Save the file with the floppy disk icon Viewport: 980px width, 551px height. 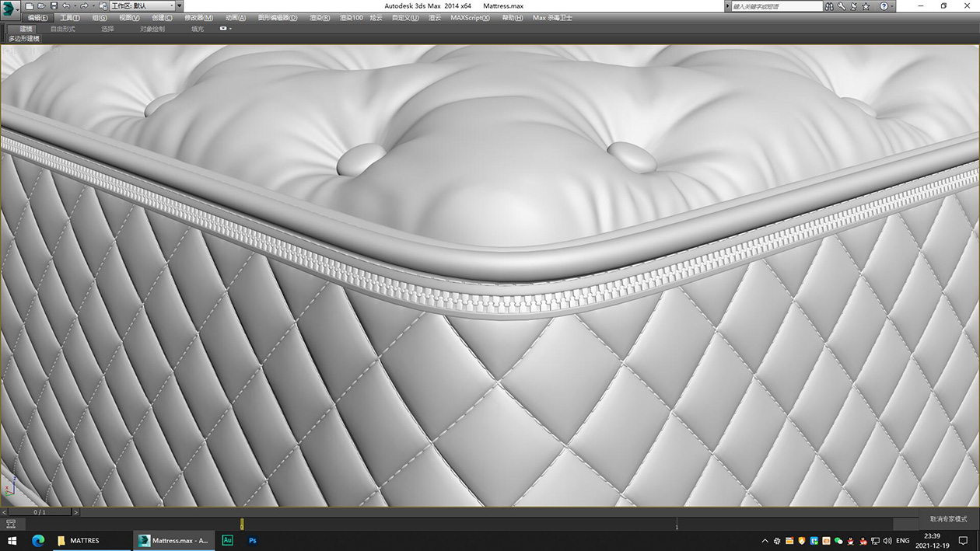point(54,6)
